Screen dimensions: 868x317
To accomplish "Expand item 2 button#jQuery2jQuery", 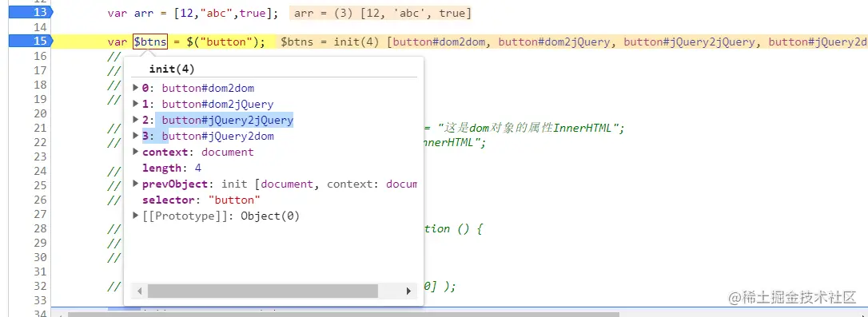I will pyautogui.click(x=136, y=120).
